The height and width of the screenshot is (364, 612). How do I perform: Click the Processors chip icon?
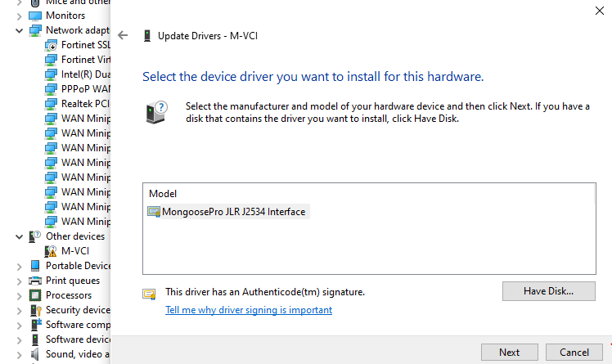click(x=35, y=295)
